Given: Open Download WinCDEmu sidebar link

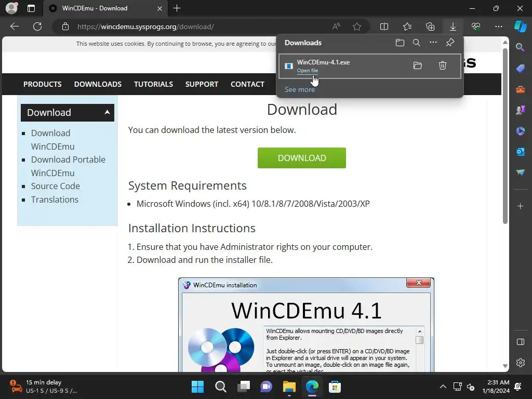Looking at the screenshot, I should [x=52, y=139].
